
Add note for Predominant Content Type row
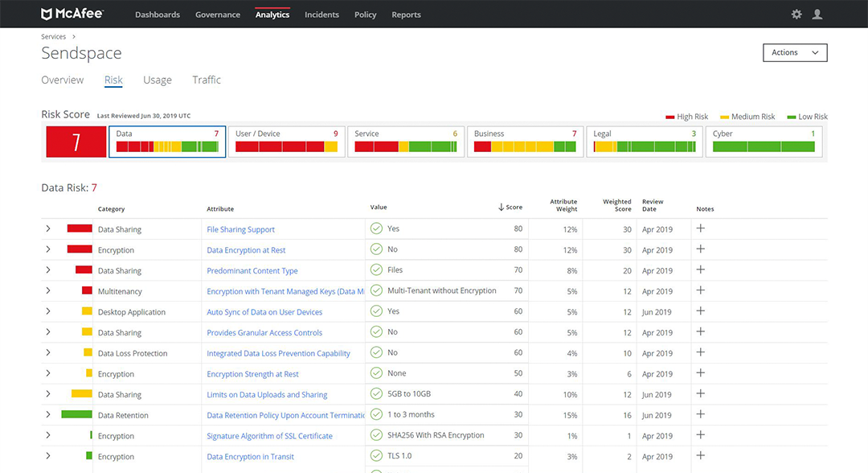(700, 269)
